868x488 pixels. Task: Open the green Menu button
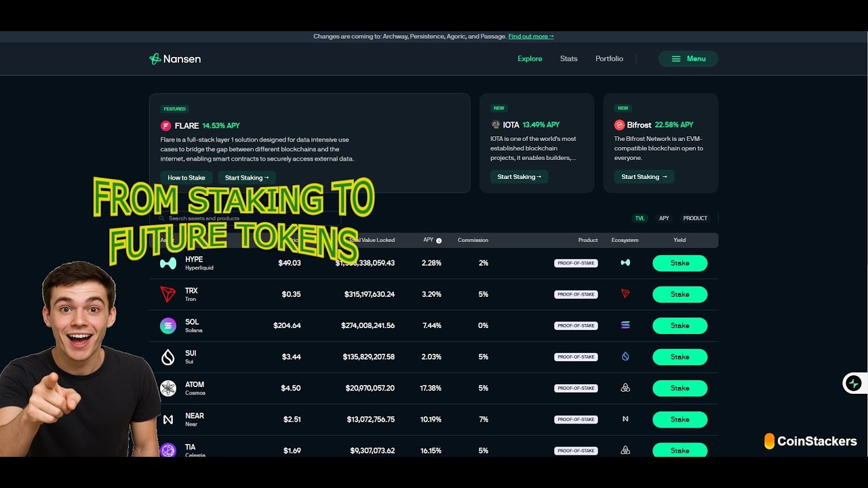point(688,59)
